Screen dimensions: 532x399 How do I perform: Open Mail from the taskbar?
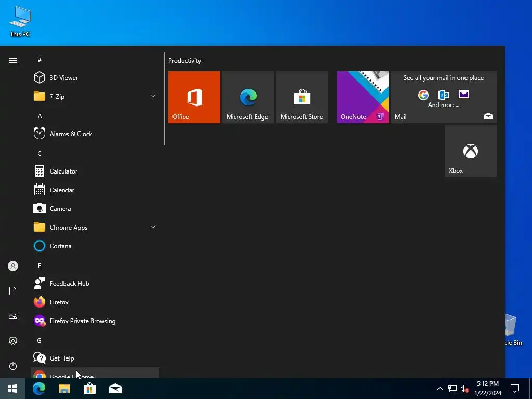(x=115, y=389)
